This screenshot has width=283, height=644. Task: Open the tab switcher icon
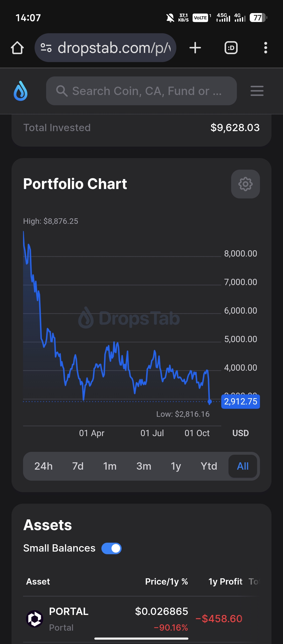[231, 48]
